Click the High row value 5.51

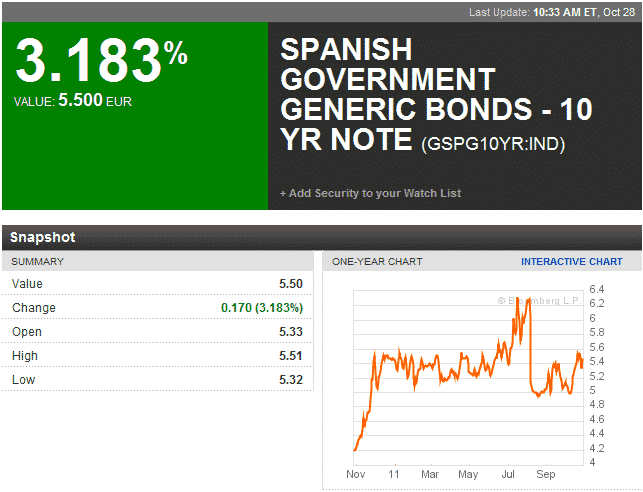pos(289,356)
